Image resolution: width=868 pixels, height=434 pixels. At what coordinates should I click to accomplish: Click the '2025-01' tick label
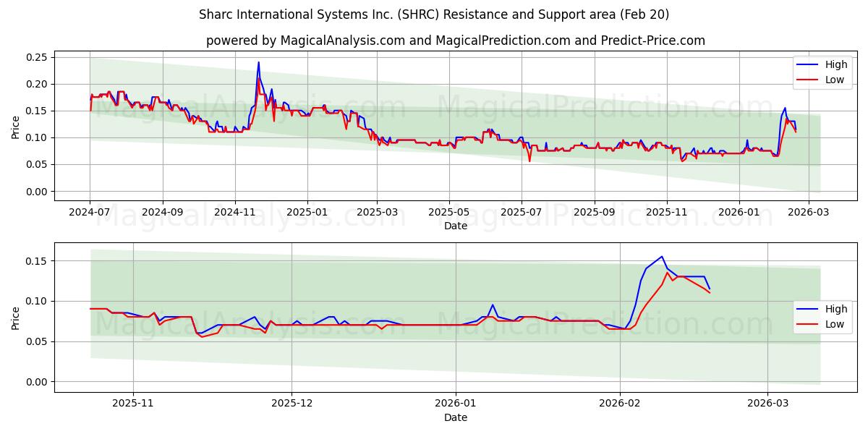(307, 213)
